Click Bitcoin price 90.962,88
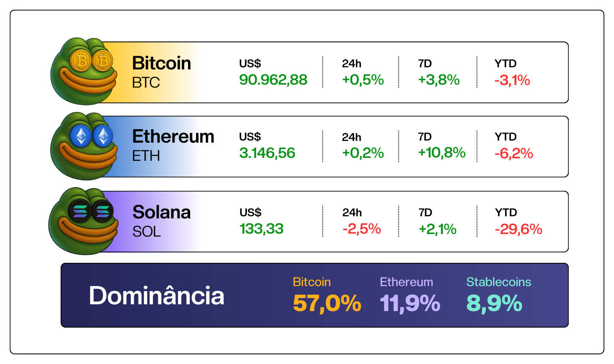This screenshot has width=614, height=364. 273,80
